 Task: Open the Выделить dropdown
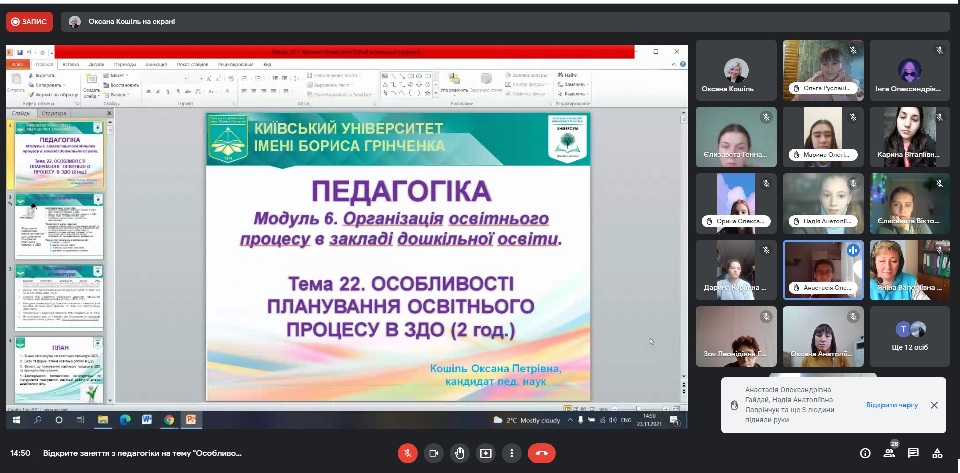(572, 94)
